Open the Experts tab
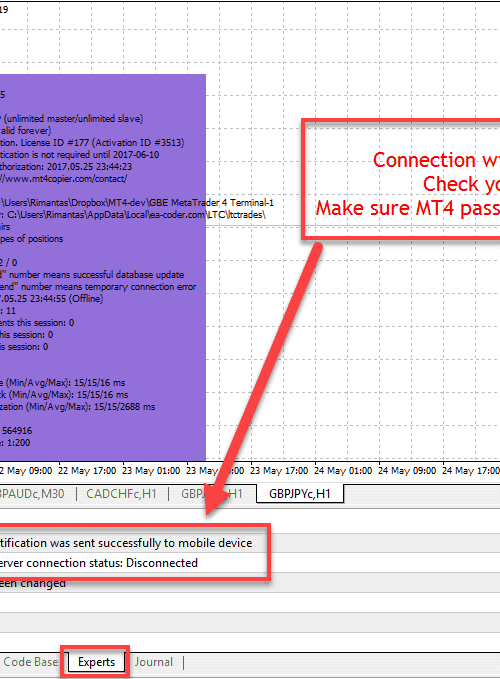500x679 pixels. pos(96,662)
